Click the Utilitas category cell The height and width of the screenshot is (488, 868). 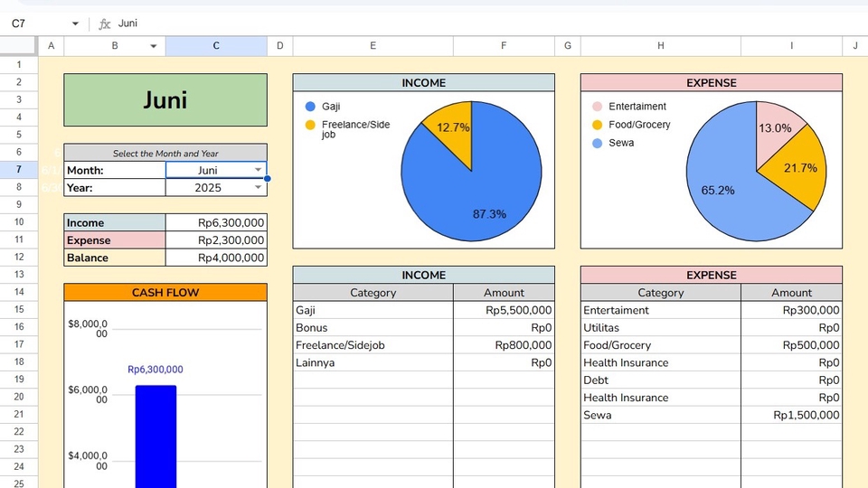[x=660, y=327]
